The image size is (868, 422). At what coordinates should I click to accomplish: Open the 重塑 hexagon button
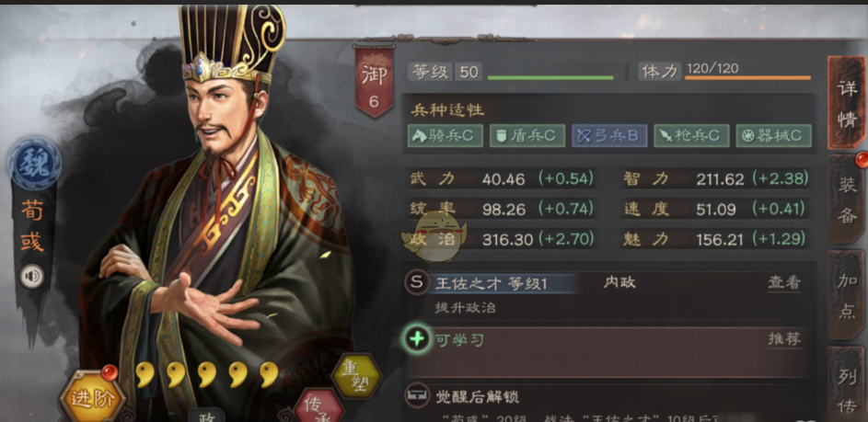(x=357, y=376)
